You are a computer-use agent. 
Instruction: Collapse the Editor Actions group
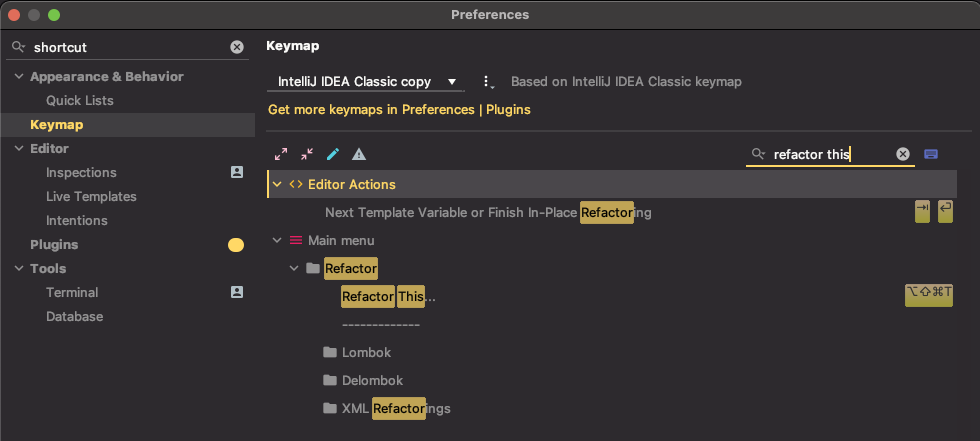[x=277, y=184]
